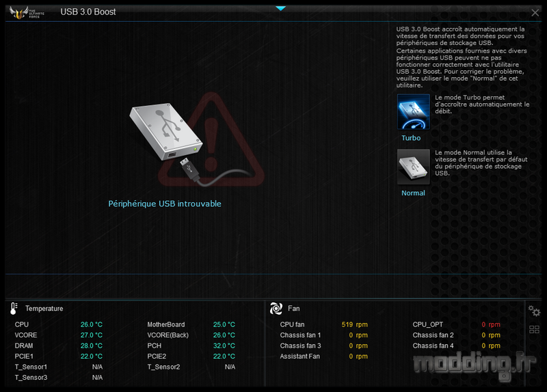Close the USB 3.0 Boost window

point(535,13)
